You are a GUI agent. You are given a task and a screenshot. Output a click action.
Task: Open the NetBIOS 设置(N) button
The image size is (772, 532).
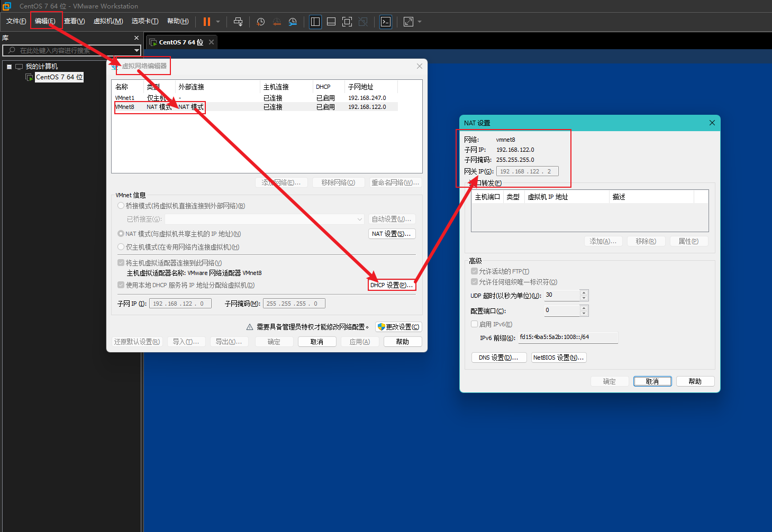pos(559,357)
